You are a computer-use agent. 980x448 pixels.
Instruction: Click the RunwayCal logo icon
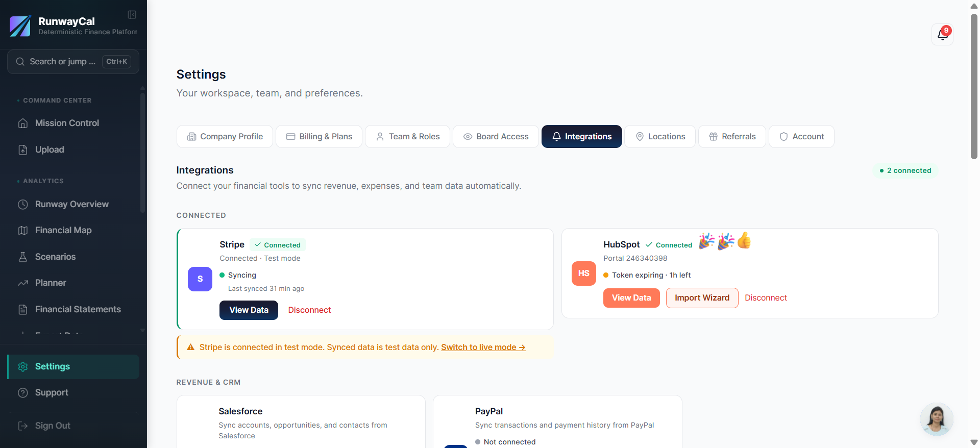coord(20,26)
